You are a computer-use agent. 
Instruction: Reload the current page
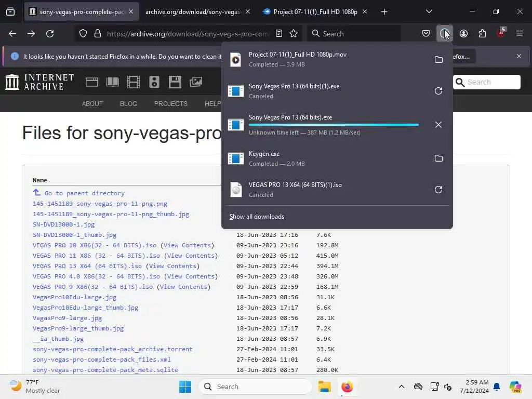click(50, 34)
